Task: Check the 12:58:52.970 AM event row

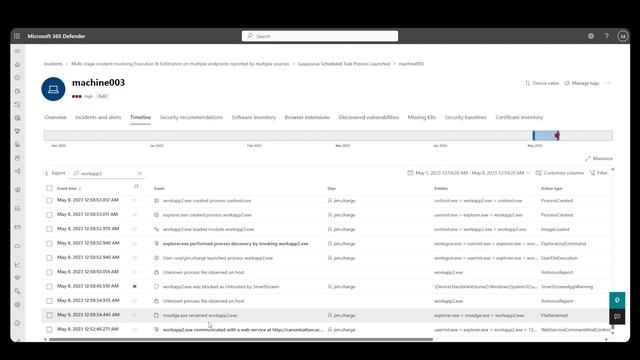Action: pyautogui.click(x=49, y=229)
